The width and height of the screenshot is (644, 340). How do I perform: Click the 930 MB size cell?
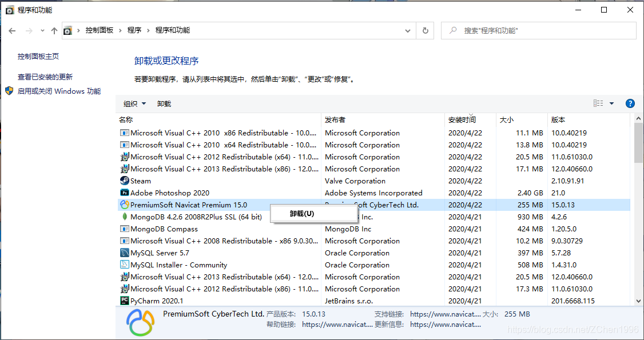tap(531, 217)
